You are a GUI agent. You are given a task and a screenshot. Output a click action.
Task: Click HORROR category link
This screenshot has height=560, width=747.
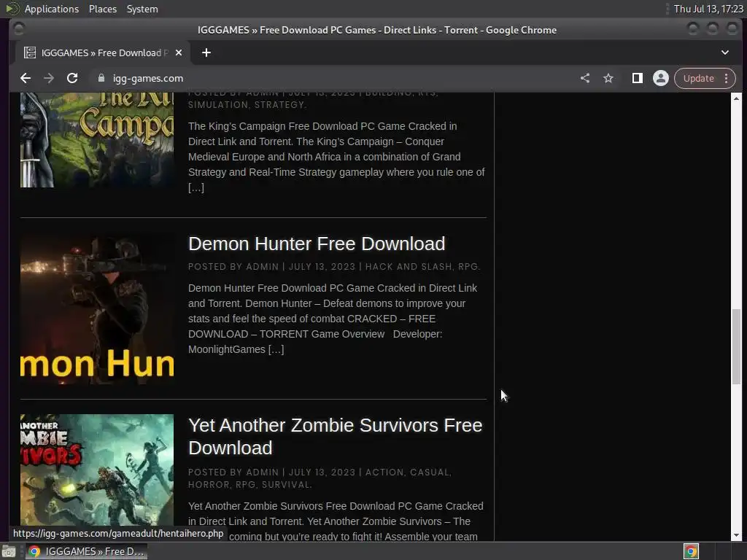coord(209,485)
